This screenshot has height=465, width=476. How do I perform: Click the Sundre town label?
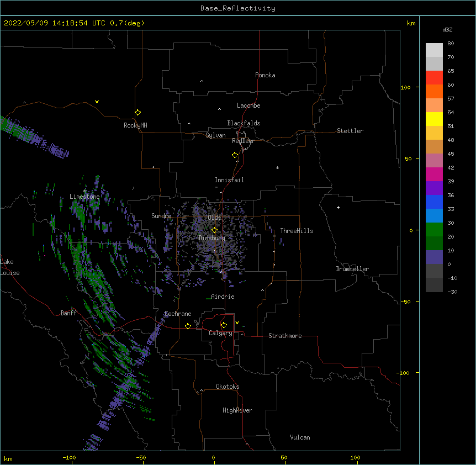(161, 216)
